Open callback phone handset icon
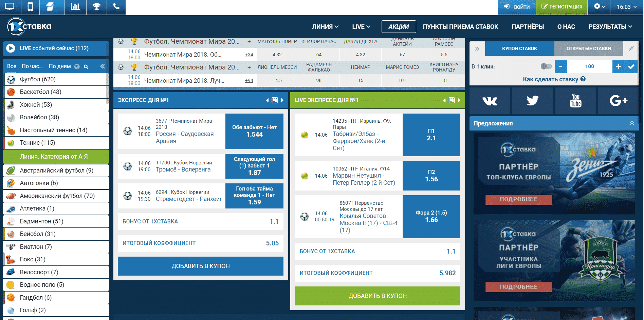 coord(116,7)
